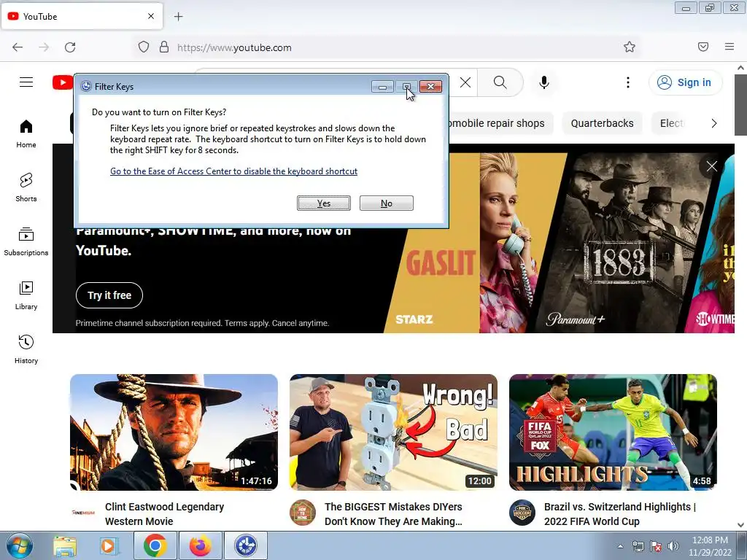Click The BIGGEST Mistakes DIYers title
The width and height of the screenshot is (747, 560).
[x=393, y=514]
